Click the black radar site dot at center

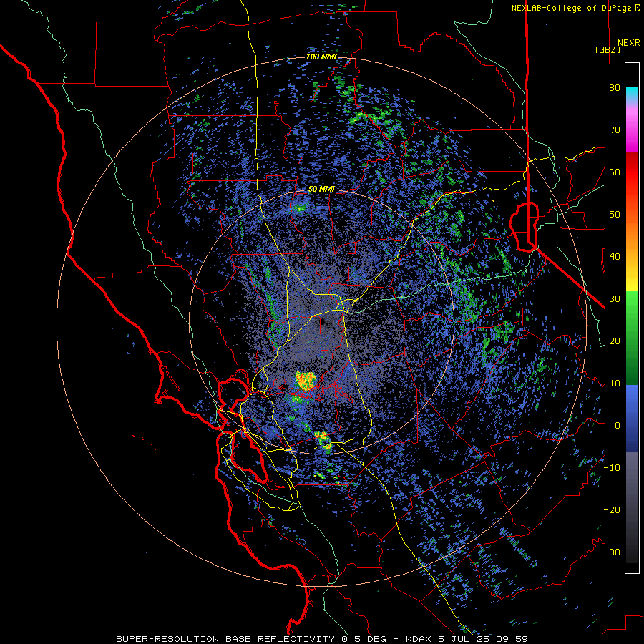tap(322, 322)
